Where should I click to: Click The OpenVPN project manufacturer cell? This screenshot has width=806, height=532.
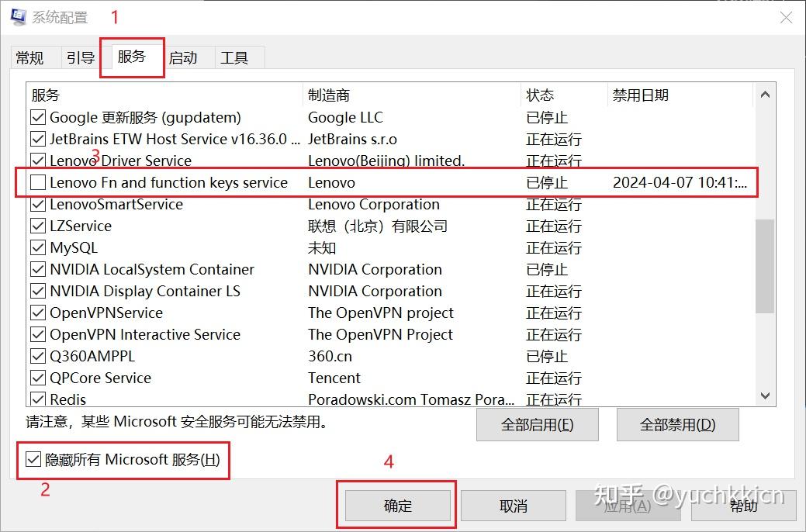[381, 313]
